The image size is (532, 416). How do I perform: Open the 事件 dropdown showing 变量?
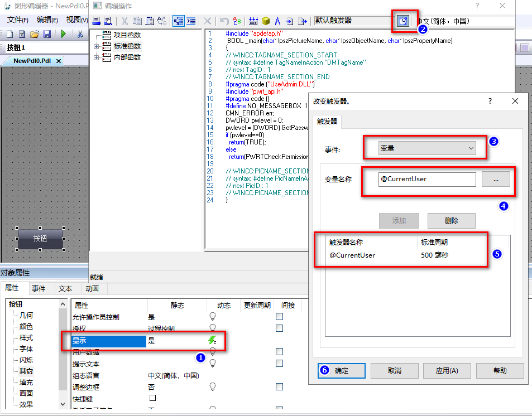(x=428, y=148)
